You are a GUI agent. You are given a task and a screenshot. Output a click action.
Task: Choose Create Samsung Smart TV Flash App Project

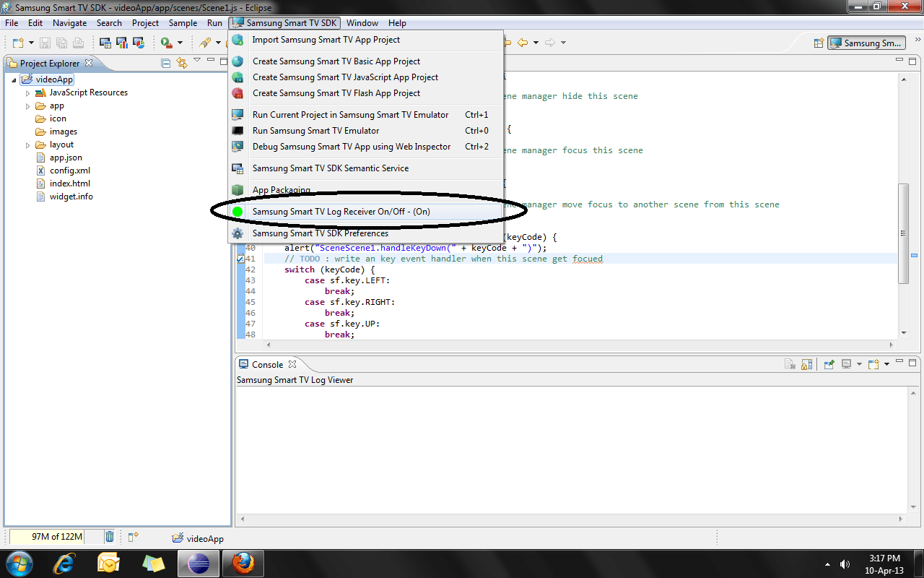pyautogui.click(x=365, y=93)
